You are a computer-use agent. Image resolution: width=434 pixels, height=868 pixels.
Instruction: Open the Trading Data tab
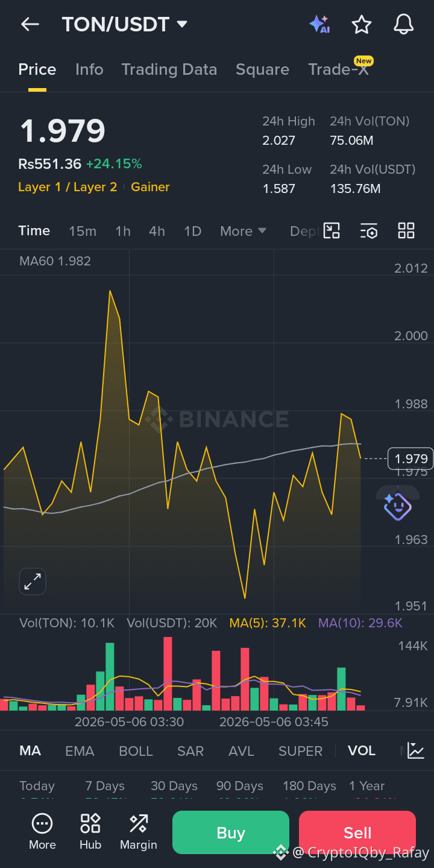point(169,69)
